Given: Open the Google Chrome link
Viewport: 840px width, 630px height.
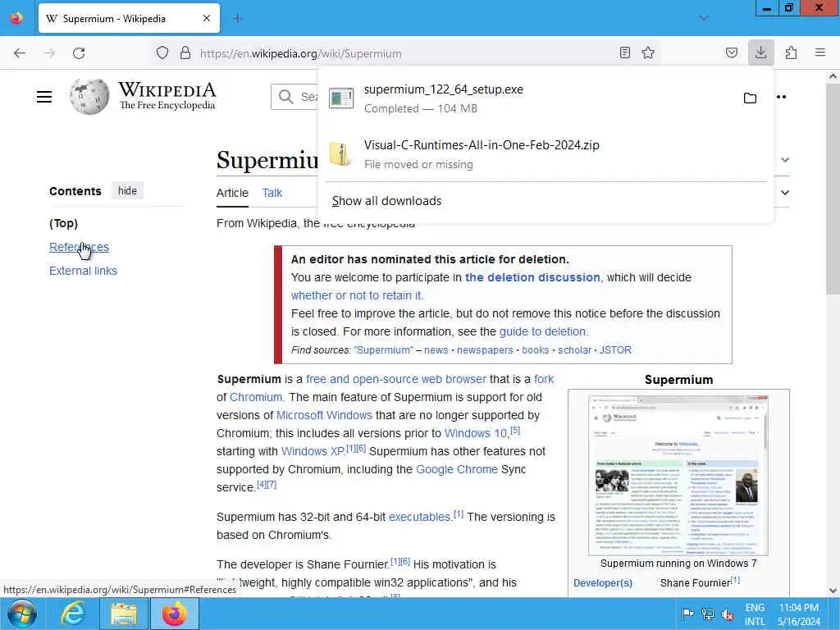Looking at the screenshot, I should 457,469.
